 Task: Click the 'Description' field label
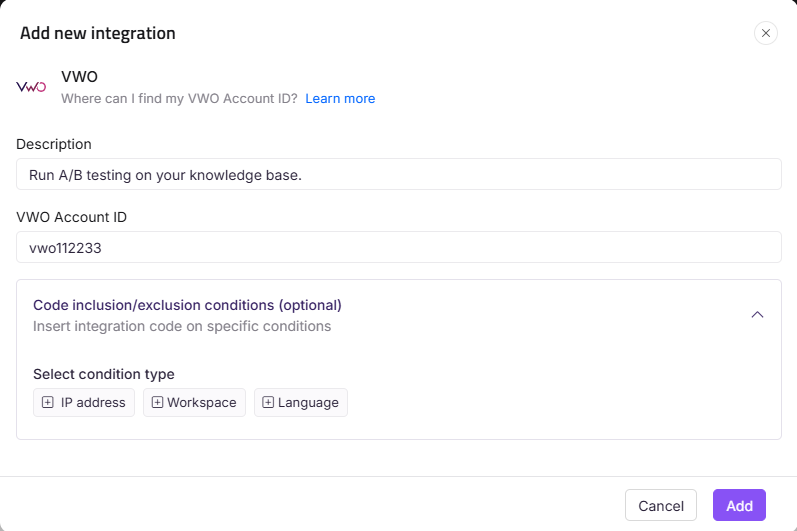point(54,144)
